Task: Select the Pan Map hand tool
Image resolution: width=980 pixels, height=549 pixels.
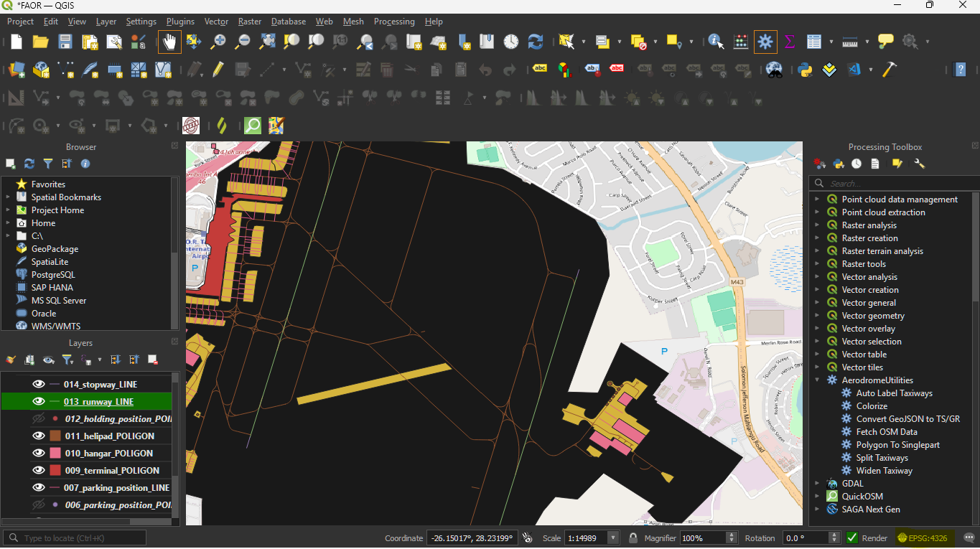Action: (x=169, y=42)
